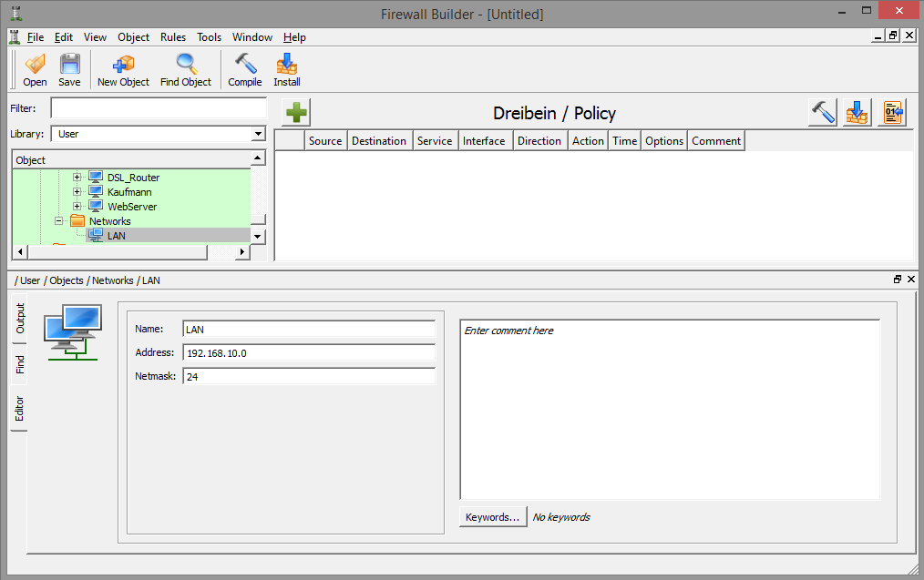Click the Open toolbar icon
Viewport: 924px width, 580px height.
tap(35, 69)
